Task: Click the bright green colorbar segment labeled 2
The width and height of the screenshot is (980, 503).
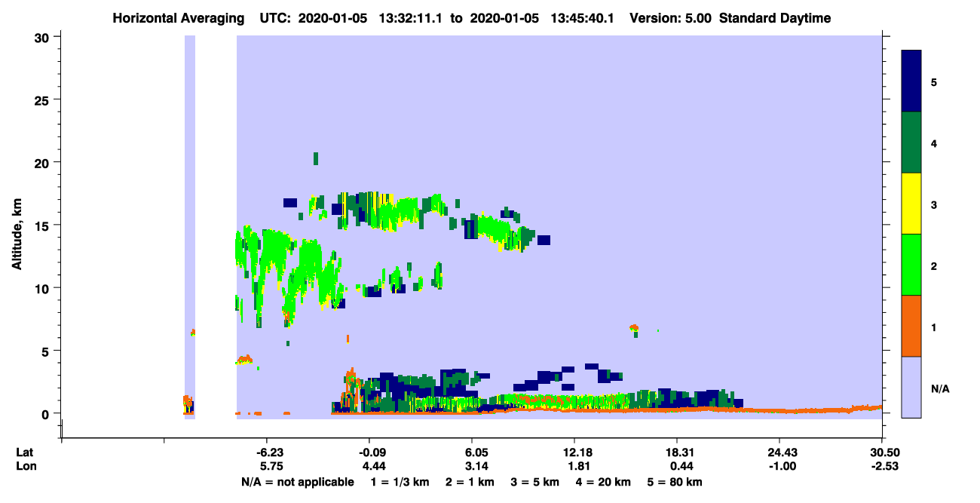Action: point(911,265)
